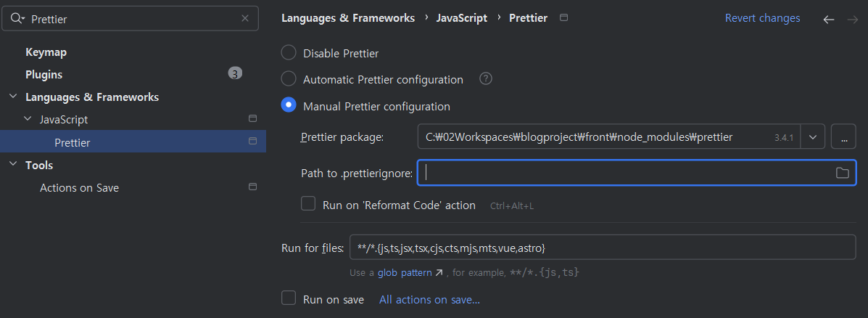The height and width of the screenshot is (318, 868).
Task: Clear the Prettier search text
Action: click(245, 19)
